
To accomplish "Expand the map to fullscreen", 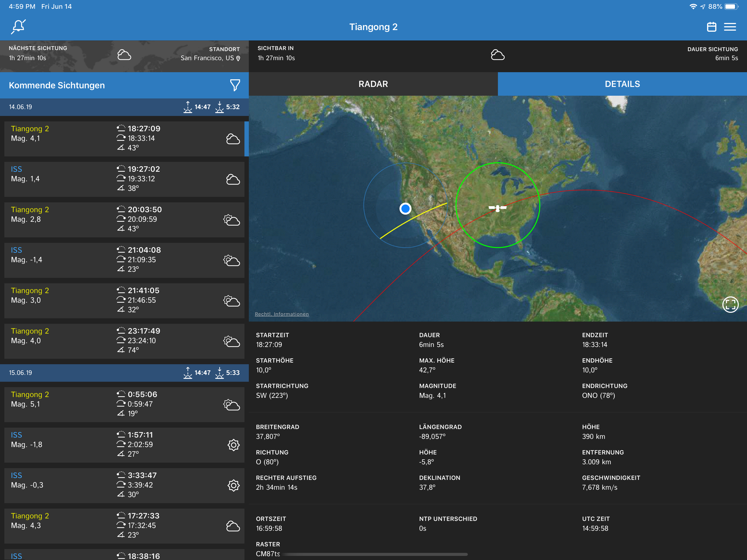I will pos(730,304).
